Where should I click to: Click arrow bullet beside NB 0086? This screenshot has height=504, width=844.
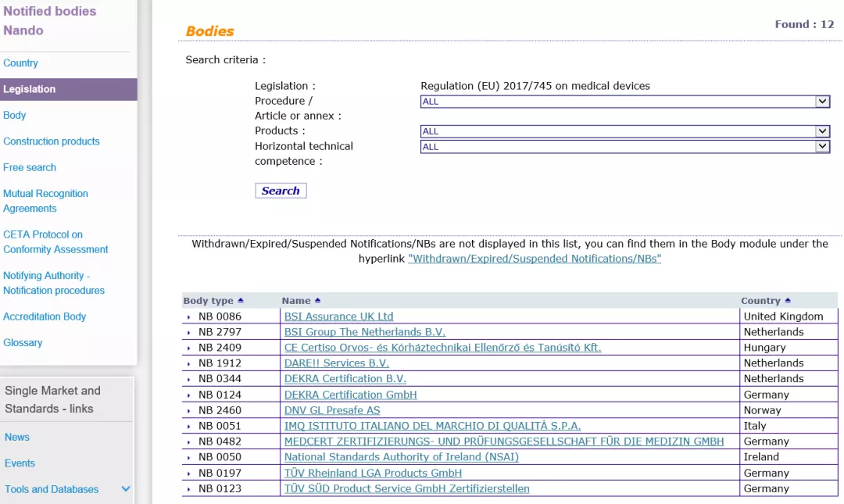[188, 317]
